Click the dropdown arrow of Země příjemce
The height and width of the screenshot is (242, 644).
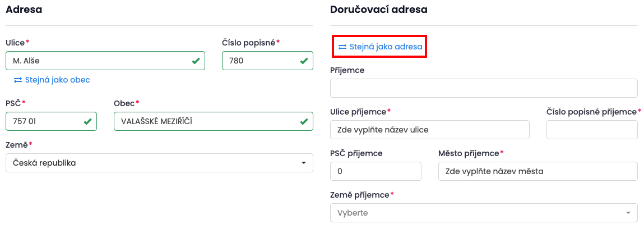point(628,213)
